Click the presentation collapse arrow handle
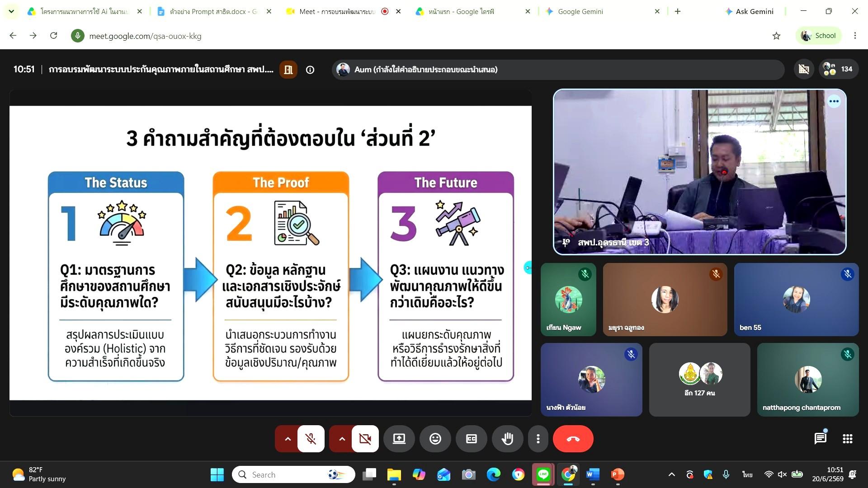This screenshot has width=868, height=488. [x=528, y=267]
